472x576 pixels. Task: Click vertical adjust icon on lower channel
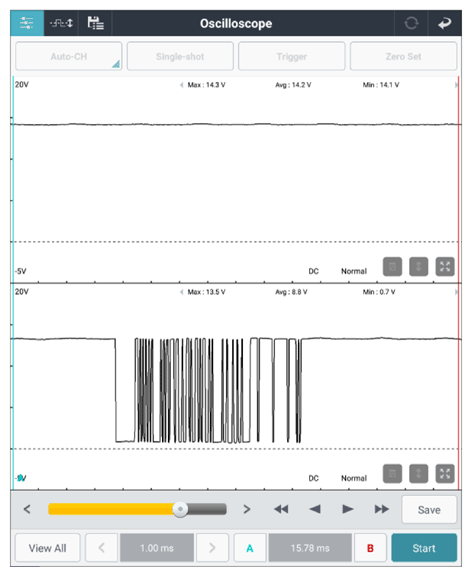pyautogui.click(x=418, y=474)
